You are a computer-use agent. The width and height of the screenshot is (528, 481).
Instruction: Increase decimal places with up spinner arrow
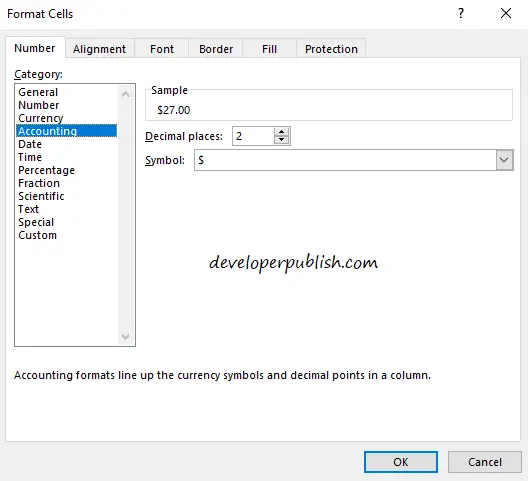[x=282, y=132]
